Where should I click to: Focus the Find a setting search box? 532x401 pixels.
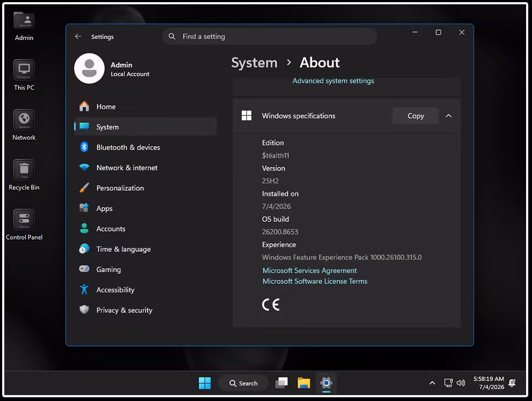269,36
